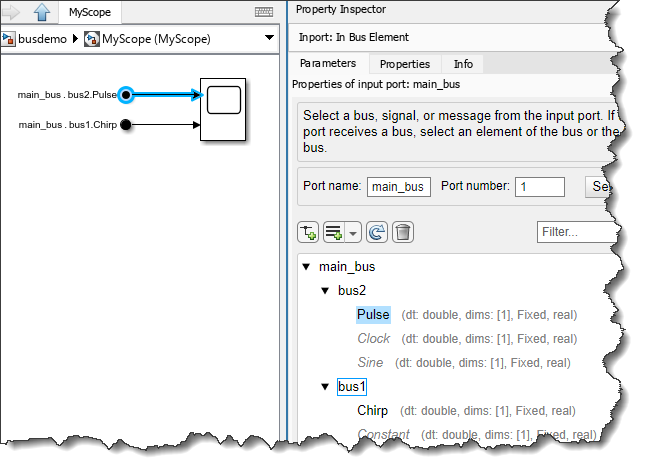Click the up to parent arrow icon
Viewport: 649px width, 475px height.
42,13
